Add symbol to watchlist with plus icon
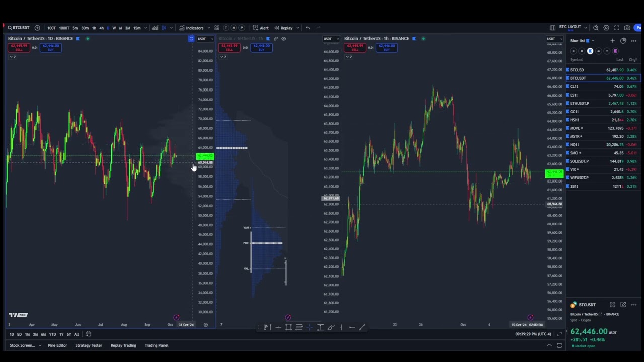This screenshot has width=644, height=362. coord(612,41)
